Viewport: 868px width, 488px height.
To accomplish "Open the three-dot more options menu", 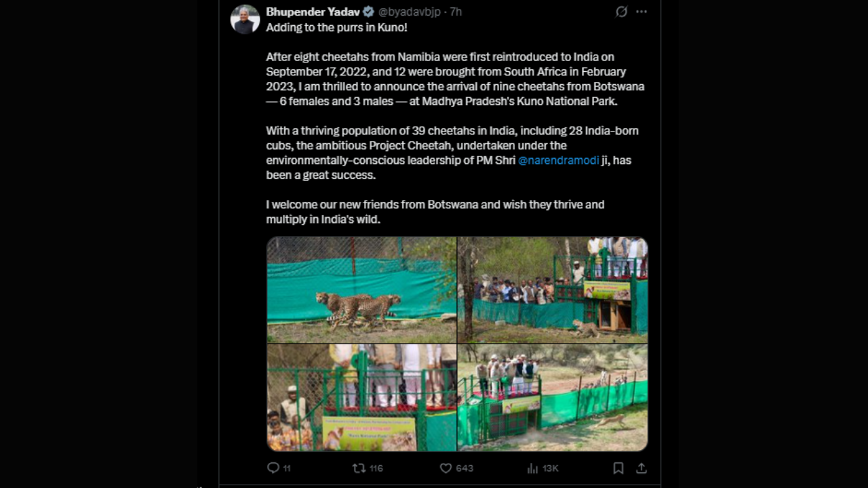I will pyautogui.click(x=642, y=12).
